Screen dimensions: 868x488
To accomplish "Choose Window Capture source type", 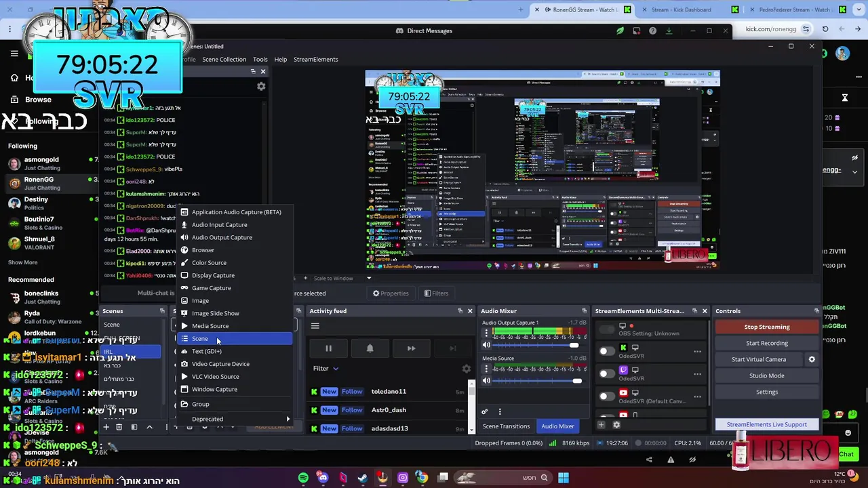I will coord(235,389).
